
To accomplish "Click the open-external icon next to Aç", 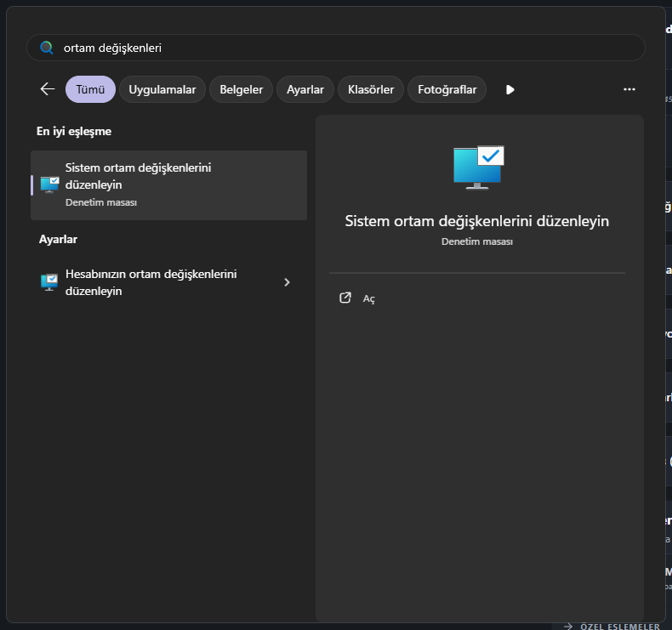I will tap(345, 298).
